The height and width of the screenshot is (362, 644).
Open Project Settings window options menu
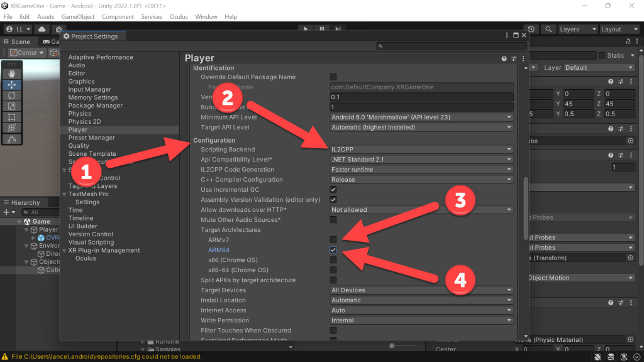[x=507, y=35]
